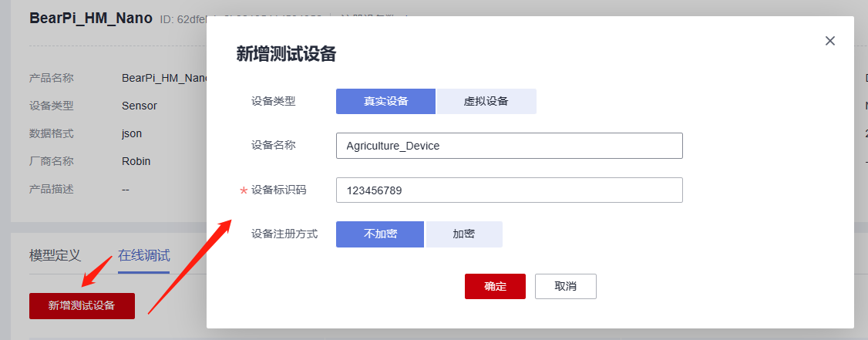Confirm with the red 确定 button
The width and height of the screenshot is (868, 340).
click(495, 286)
